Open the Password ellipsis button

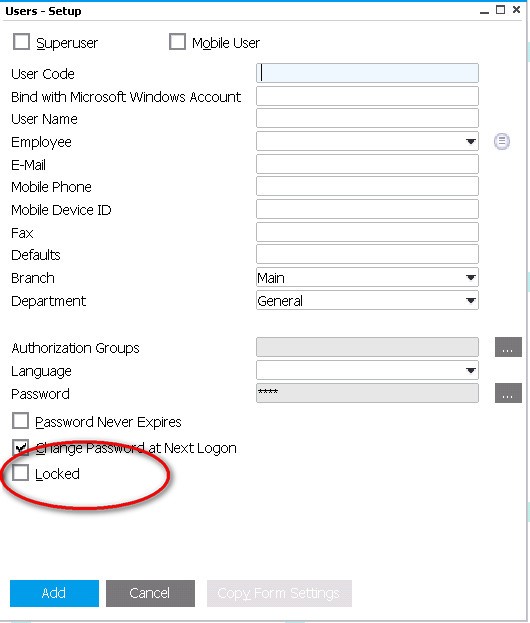(x=508, y=393)
